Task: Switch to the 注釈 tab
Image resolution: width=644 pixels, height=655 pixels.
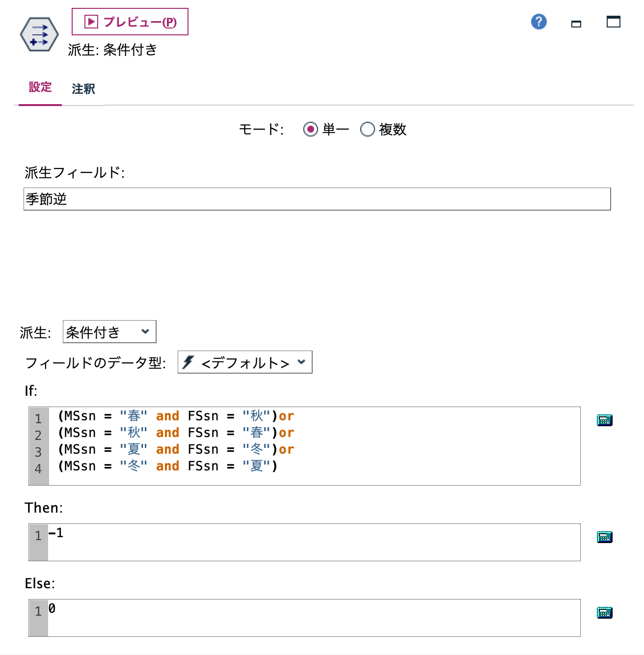Action: [x=83, y=89]
